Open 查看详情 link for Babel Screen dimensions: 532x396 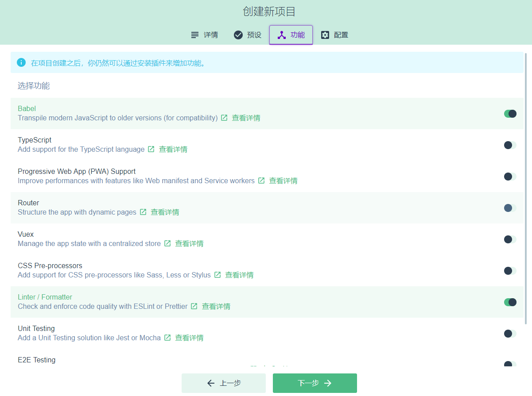click(246, 118)
